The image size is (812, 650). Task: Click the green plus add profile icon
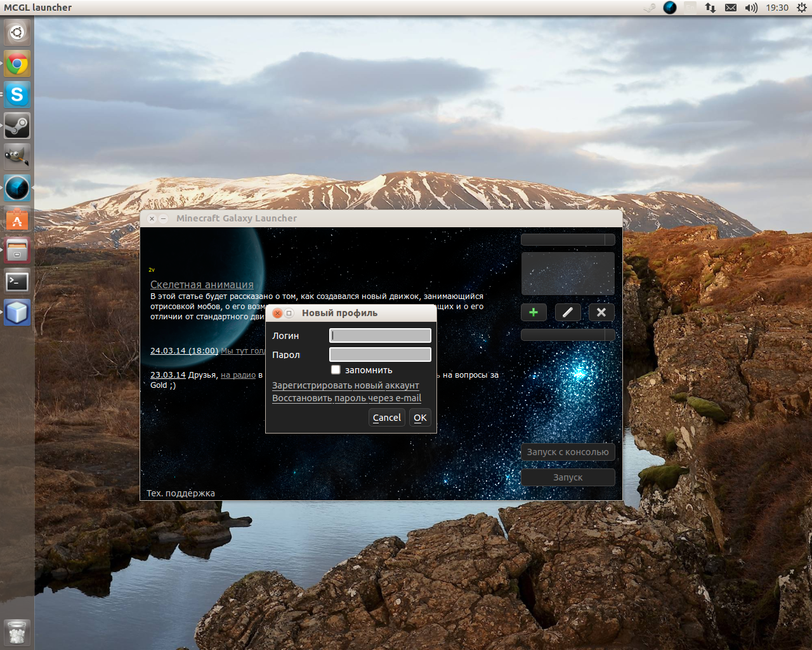(534, 312)
